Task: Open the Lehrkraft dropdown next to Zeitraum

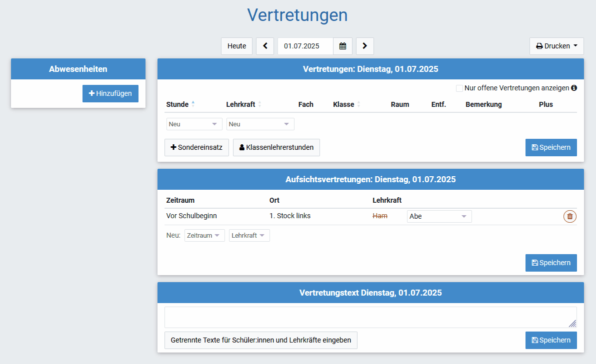Action: click(249, 235)
